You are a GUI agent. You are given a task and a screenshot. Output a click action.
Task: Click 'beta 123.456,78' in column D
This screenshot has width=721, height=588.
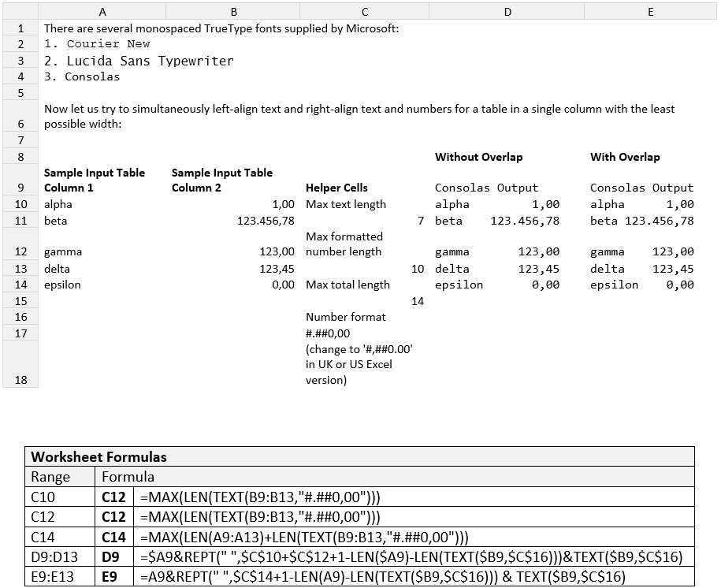pyautogui.click(x=497, y=221)
